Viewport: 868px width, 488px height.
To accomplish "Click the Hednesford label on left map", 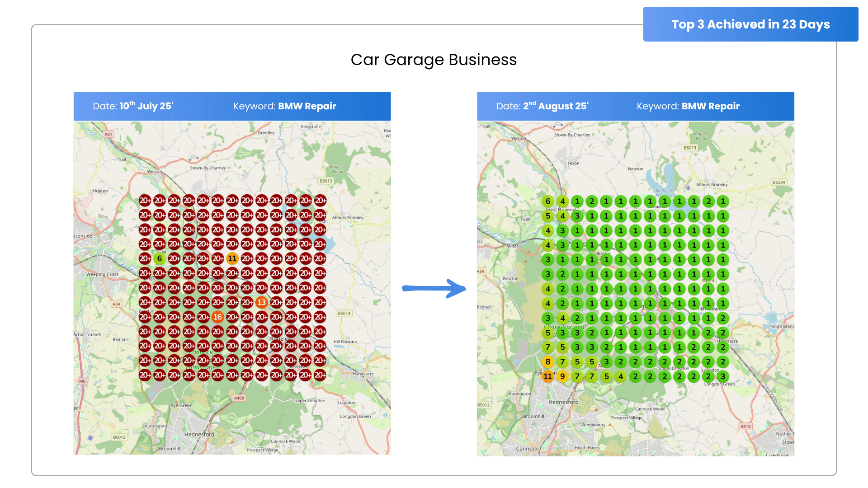I will [x=199, y=434].
